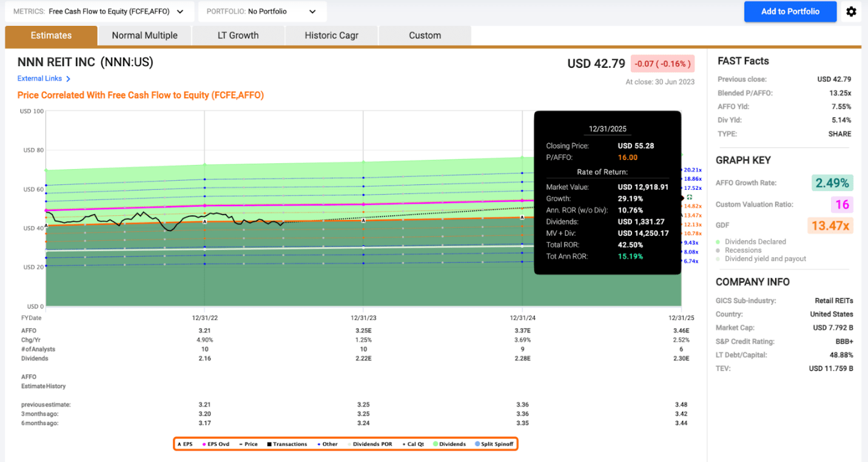Screen dimensions: 868x462
Task: Select the 'A' AFFO marker at 12/31/22
Action: (204, 222)
